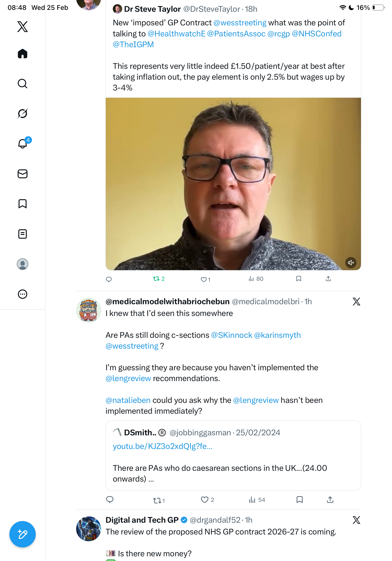Open Grok menu on Digital and Tech GP post
This screenshot has height=561, width=392.
point(356,520)
